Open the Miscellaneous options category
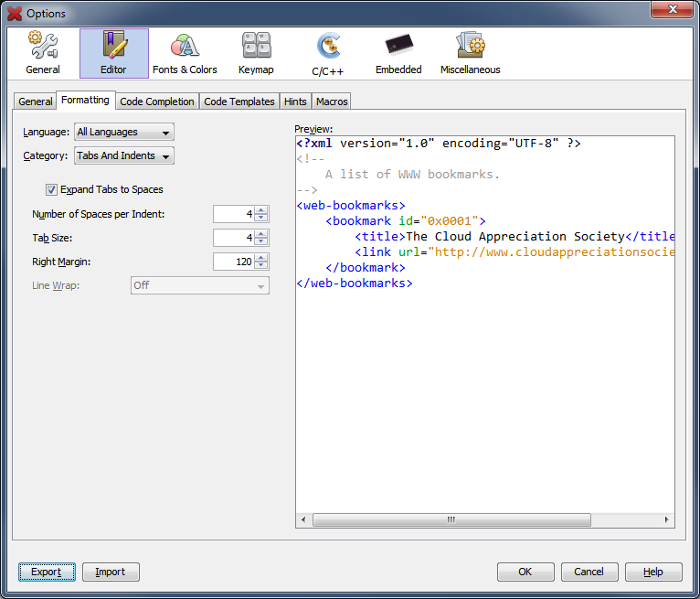 click(470, 53)
